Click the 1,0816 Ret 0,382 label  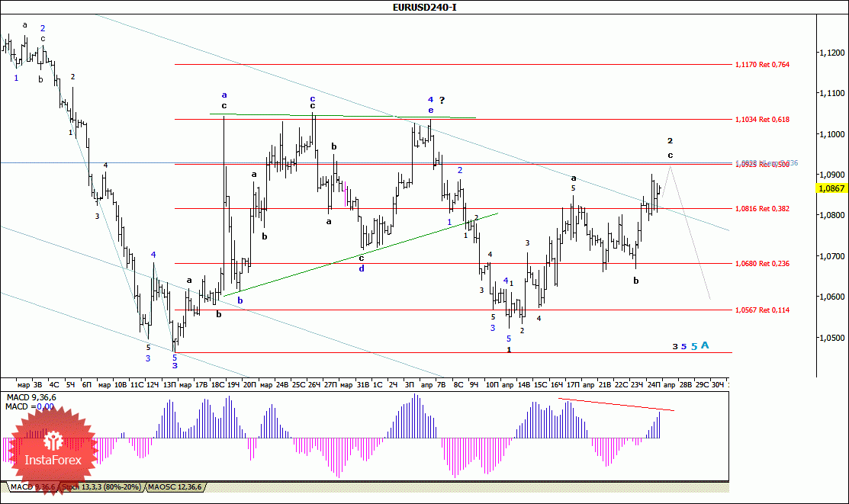[762, 208]
